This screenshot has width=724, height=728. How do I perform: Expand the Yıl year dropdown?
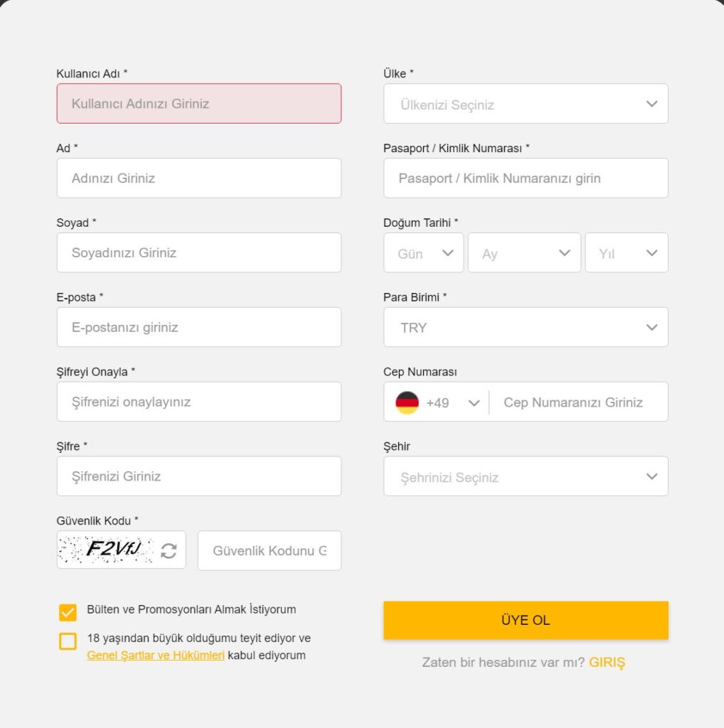tap(626, 253)
